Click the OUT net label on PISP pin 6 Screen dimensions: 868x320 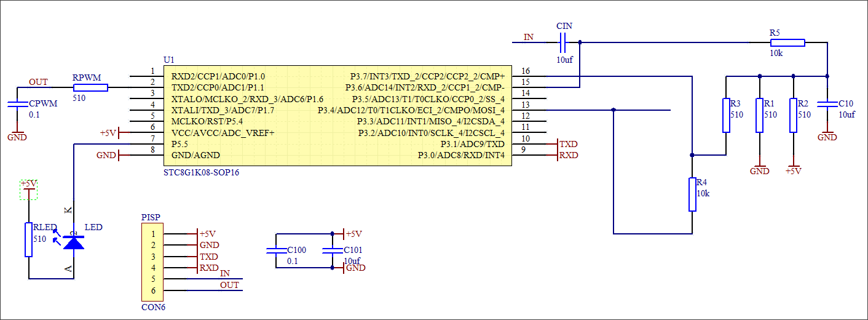[229, 285]
